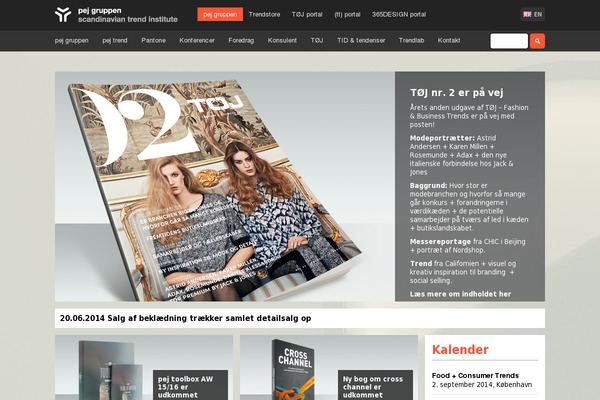The width and height of the screenshot is (600, 400).
Task: Follow 'Læs mere om indholdet her' link
Action: click(460, 294)
